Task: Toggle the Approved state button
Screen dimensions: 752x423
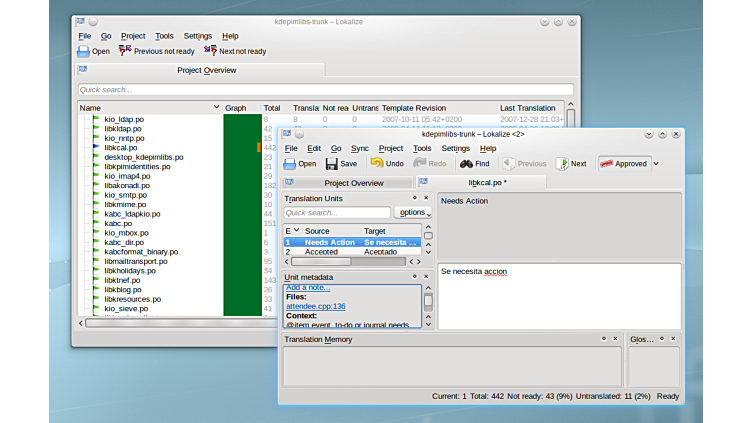Action: pyautogui.click(x=623, y=164)
